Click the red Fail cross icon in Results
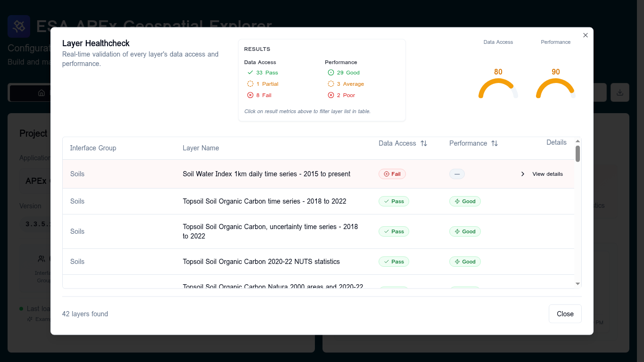Viewport: 644px width, 362px height. 250,95
